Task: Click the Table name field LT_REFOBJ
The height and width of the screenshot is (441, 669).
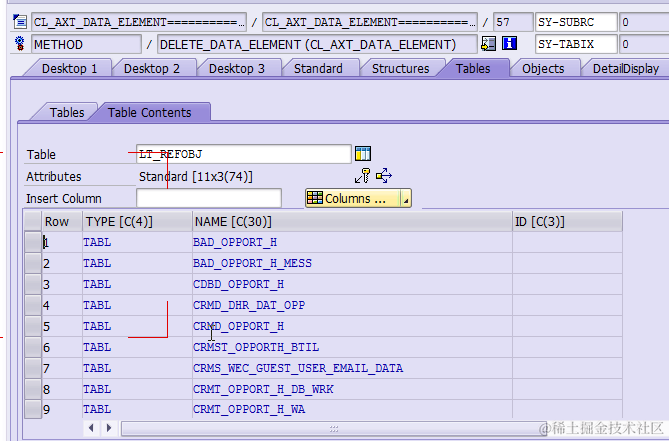Action: pyautogui.click(x=244, y=154)
